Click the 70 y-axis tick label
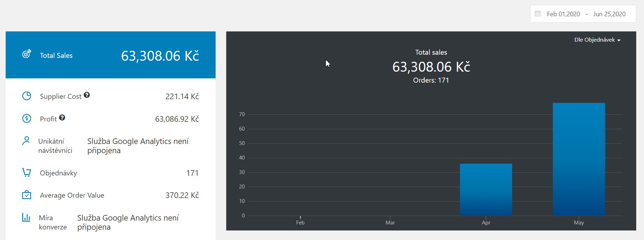The width and height of the screenshot is (644, 240). [x=242, y=114]
